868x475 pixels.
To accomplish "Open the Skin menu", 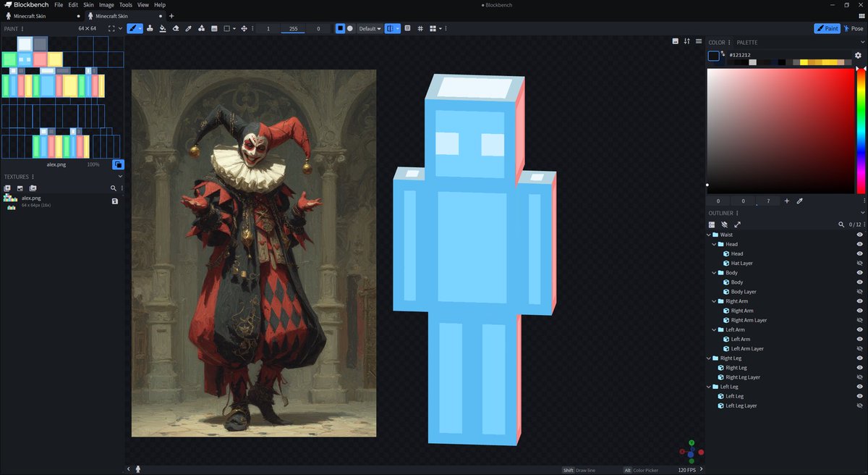I will [88, 4].
